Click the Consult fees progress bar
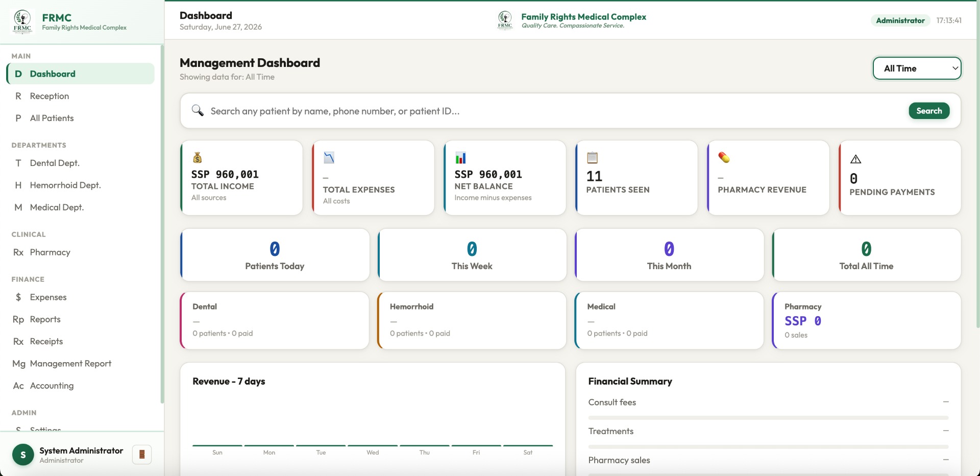The image size is (980, 476). pos(768,418)
